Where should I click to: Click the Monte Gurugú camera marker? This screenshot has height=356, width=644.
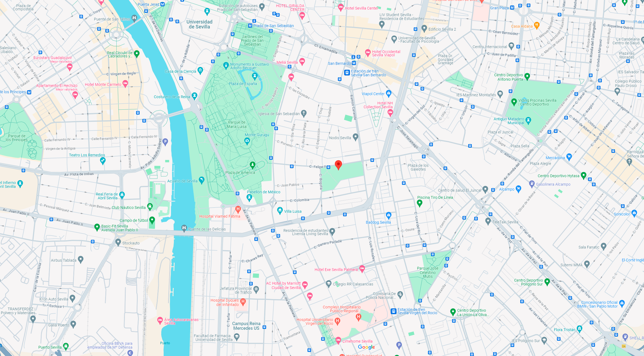point(247,141)
